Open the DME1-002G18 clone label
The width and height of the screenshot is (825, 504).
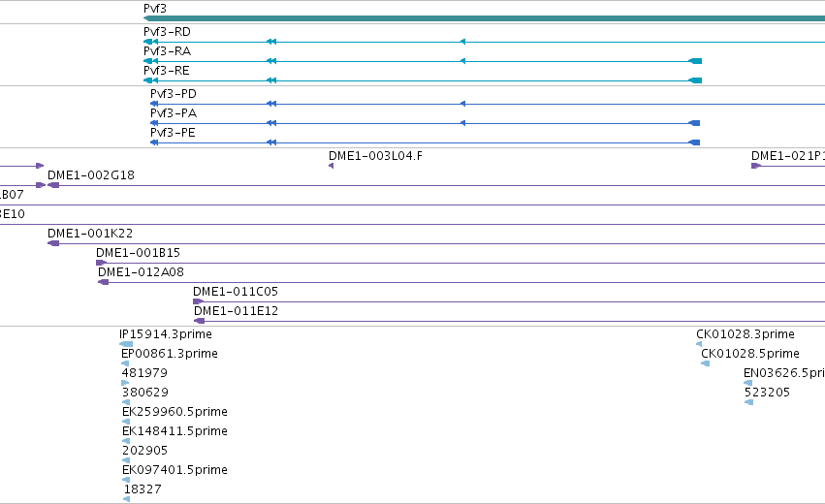point(91,175)
